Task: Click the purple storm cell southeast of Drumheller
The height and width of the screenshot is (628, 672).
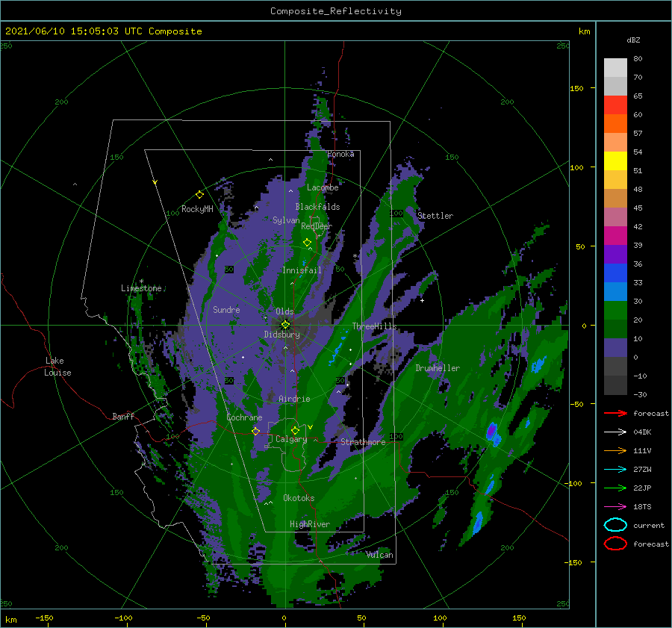Action: tap(491, 430)
